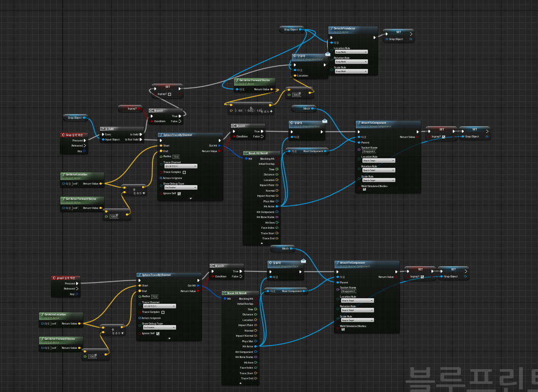
Task: Open Location Rule dropdown on DetachFromActor
Action: click(351, 52)
